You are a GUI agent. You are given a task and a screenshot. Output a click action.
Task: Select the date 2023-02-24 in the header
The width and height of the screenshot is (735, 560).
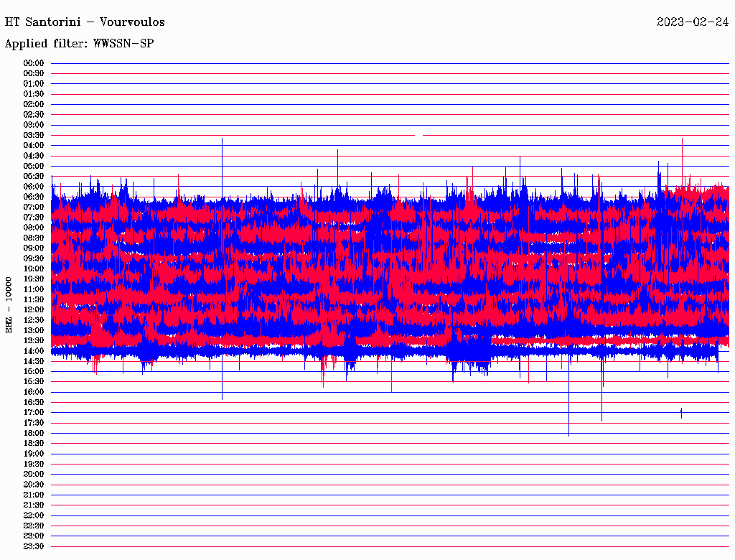(x=693, y=22)
